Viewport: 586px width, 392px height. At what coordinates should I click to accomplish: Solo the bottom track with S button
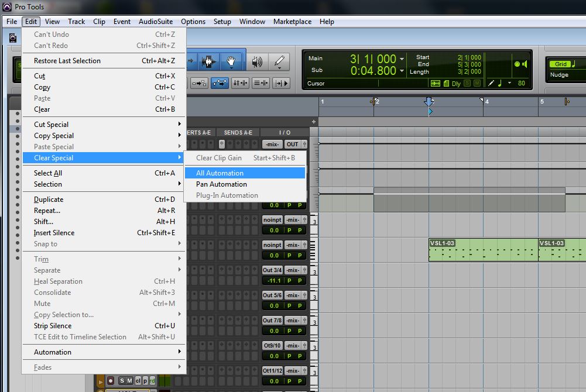click(122, 380)
